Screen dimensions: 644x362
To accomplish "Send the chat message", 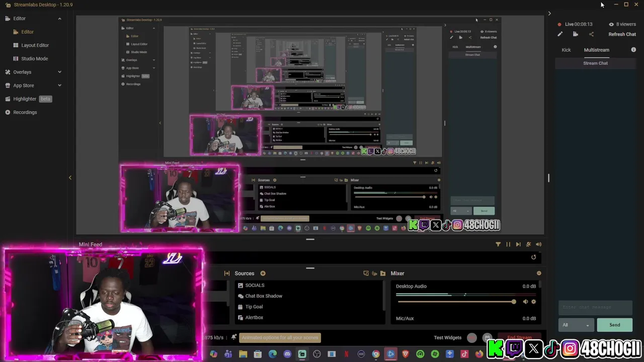I will tap(615, 325).
